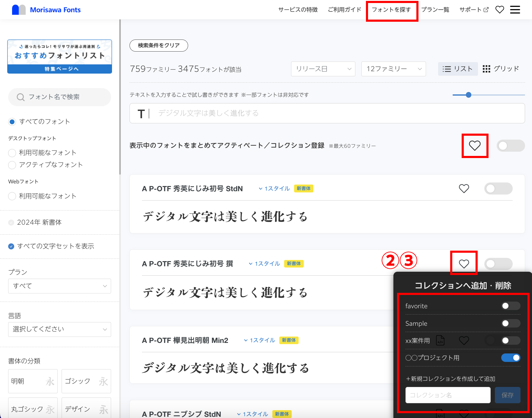The image size is (532, 418).
Task: Open リリース日 sort dropdown
Action: tap(323, 69)
